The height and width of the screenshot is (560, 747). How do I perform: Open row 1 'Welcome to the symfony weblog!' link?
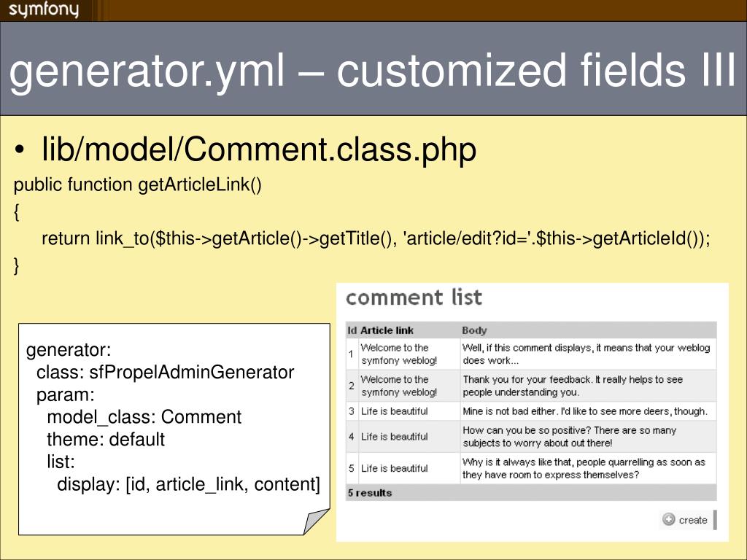click(399, 354)
